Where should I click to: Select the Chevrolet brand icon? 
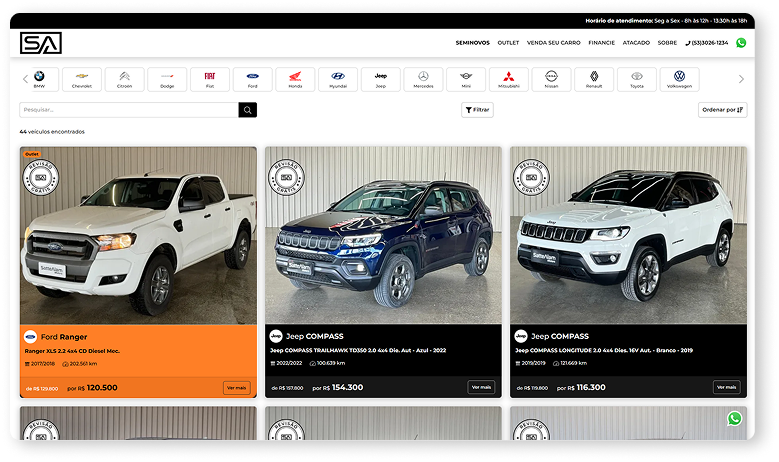(x=82, y=79)
